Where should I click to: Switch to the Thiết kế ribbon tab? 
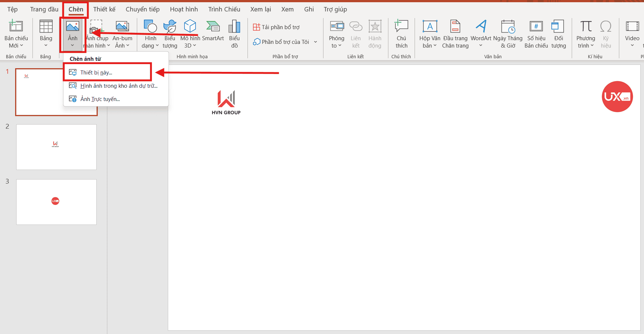pos(104,9)
